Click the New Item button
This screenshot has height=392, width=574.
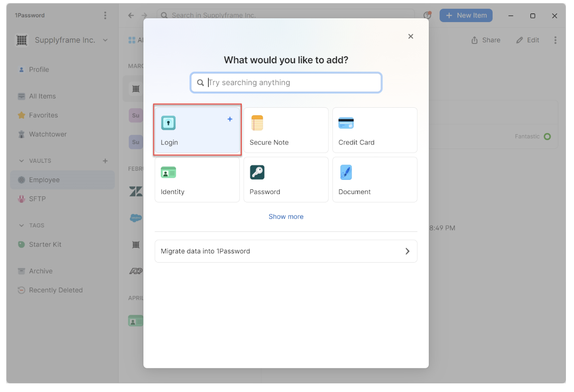coord(466,15)
